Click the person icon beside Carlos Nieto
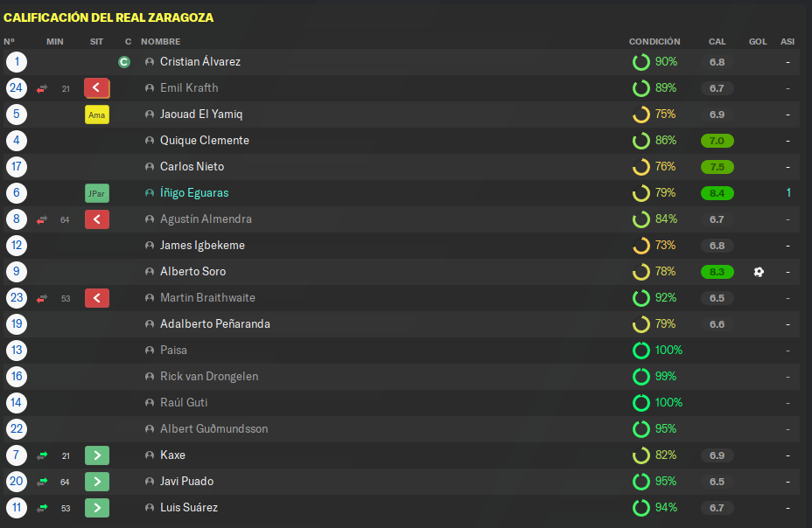812x528 pixels. 150,166
